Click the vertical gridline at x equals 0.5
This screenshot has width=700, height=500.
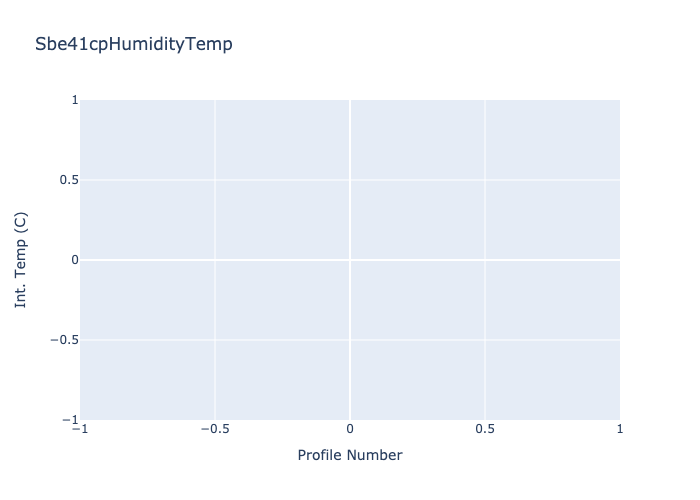coord(485,300)
